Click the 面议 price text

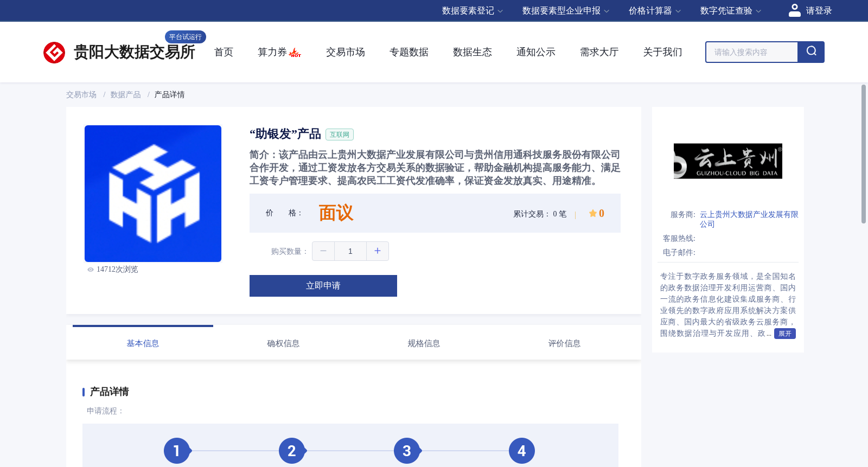[336, 213]
